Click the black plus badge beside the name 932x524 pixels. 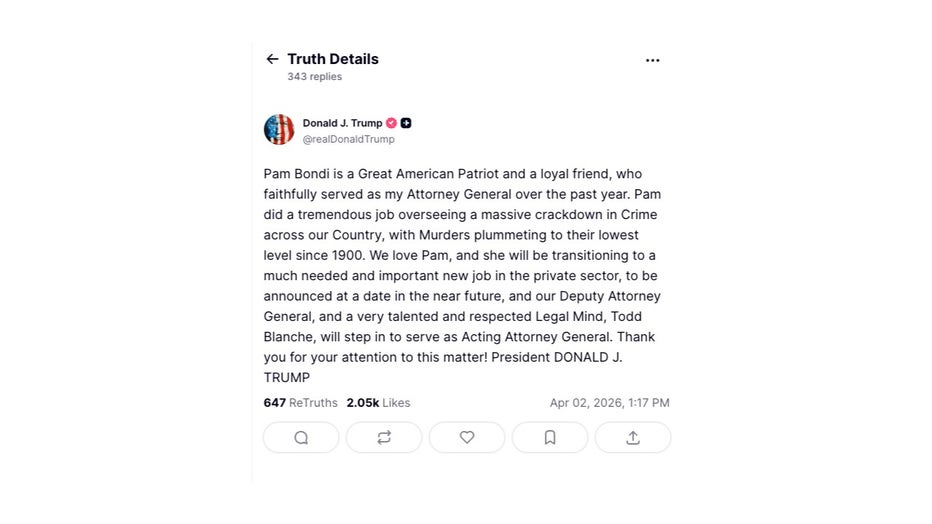tap(406, 123)
